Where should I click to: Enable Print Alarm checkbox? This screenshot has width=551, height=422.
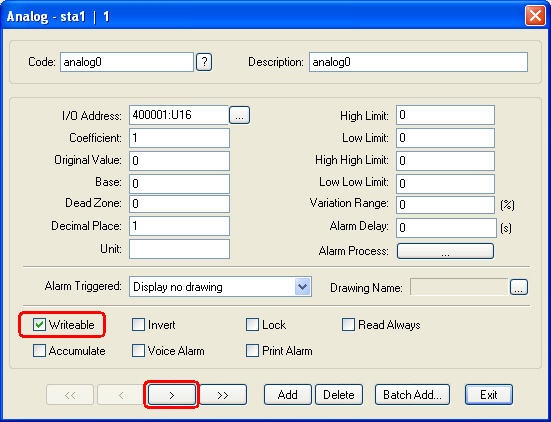(x=252, y=351)
